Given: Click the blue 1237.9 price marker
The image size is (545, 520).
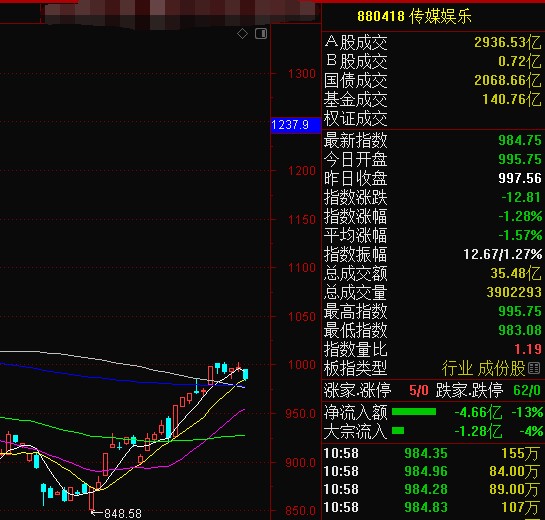Looking at the screenshot, I should [295, 125].
